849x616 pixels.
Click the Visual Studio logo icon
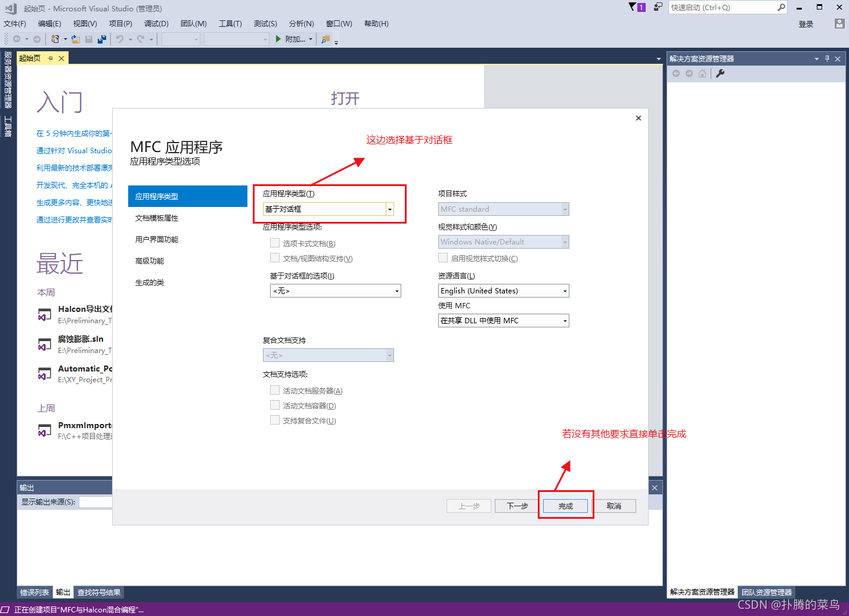(10, 8)
